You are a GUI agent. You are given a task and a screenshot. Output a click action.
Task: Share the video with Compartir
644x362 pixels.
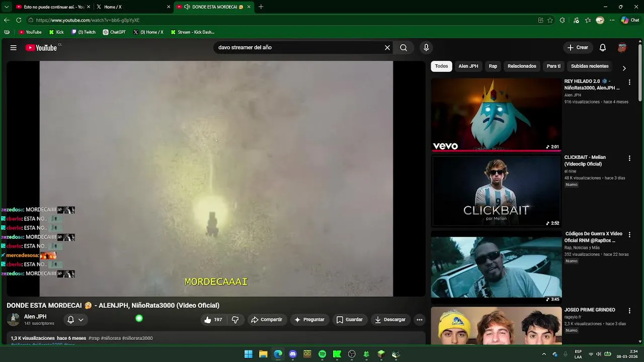[x=267, y=320]
